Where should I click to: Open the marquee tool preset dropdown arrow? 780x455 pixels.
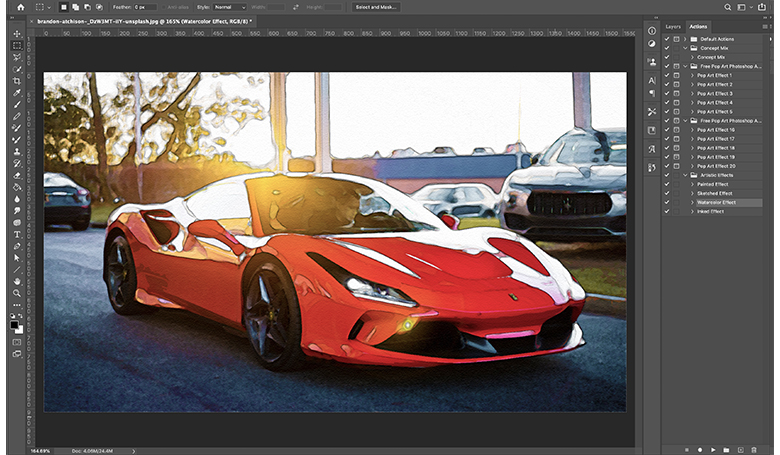[x=49, y=7]
